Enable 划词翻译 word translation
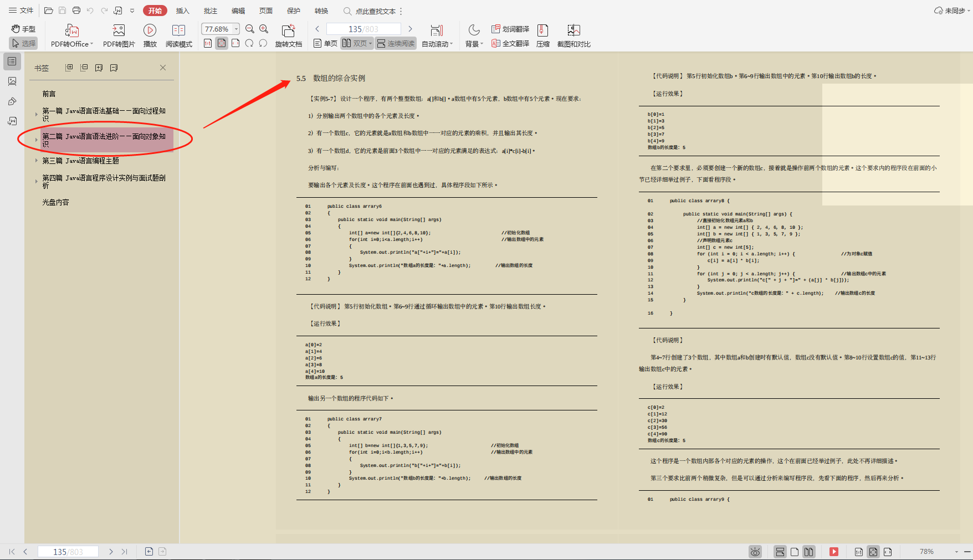The height and width of the screenshot is (560, 973). [510, 29]
